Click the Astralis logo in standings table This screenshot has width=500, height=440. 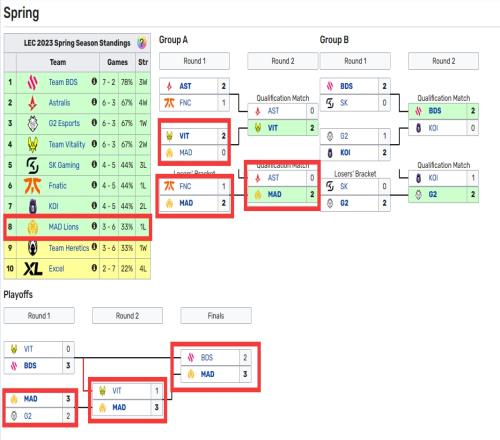[x=32, y=103]
